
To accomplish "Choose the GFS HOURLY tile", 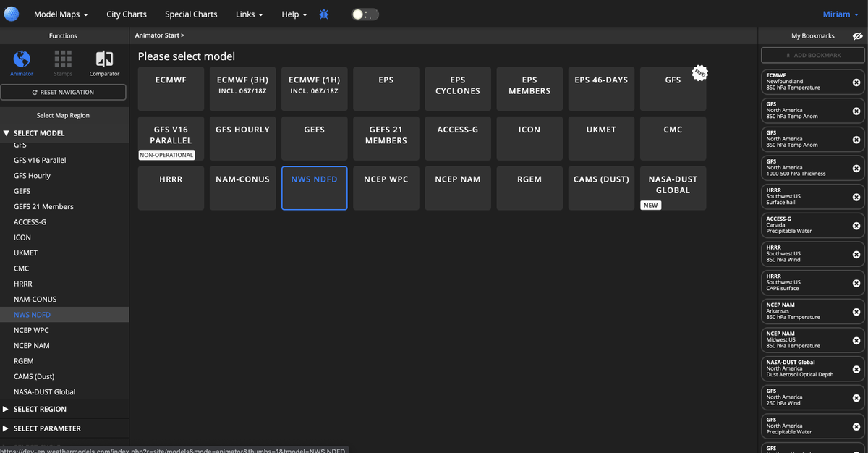I will 242,139.
